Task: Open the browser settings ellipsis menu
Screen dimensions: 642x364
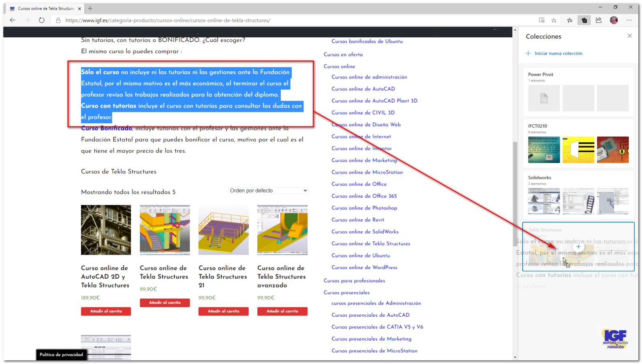Action: [x=629, y=20]
